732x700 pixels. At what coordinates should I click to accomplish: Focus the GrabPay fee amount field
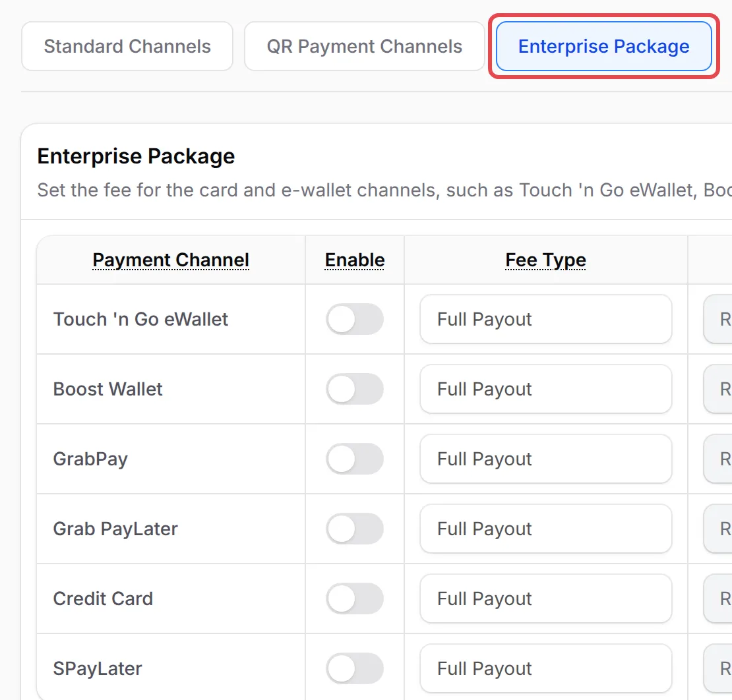click(x=718, y=459)
